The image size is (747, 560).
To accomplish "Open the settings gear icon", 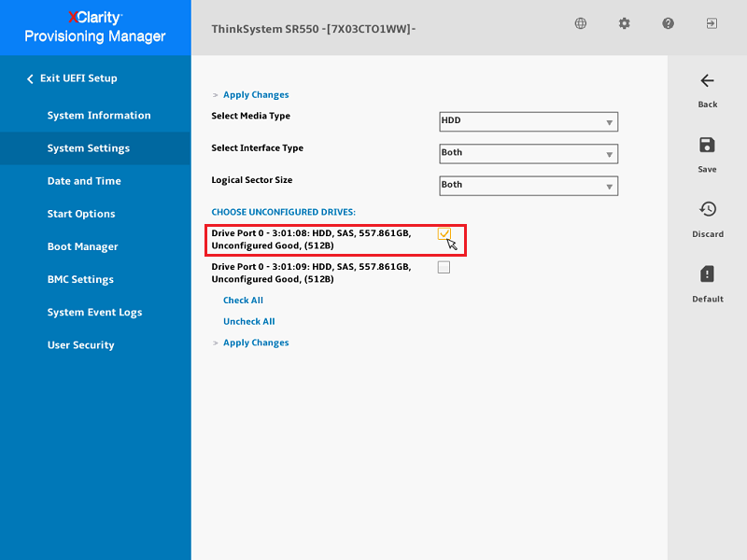I will (x=625, y=23).
